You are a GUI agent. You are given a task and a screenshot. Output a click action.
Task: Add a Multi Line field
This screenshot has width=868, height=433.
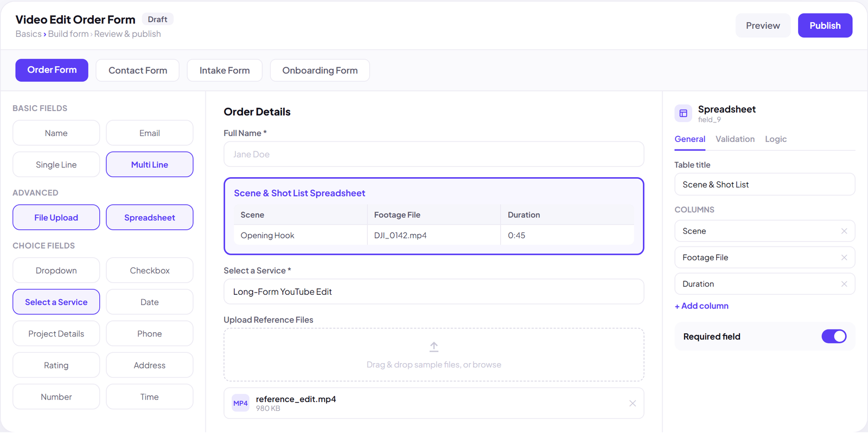(x=150, y=164)
